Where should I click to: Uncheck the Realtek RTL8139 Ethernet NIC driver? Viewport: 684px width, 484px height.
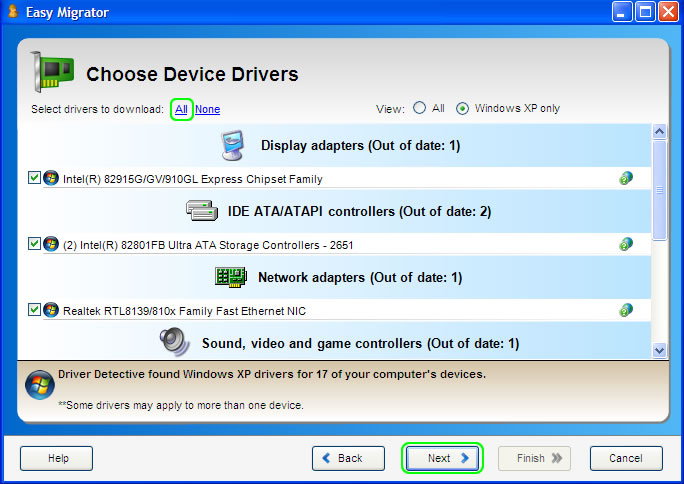coord(35,310)
